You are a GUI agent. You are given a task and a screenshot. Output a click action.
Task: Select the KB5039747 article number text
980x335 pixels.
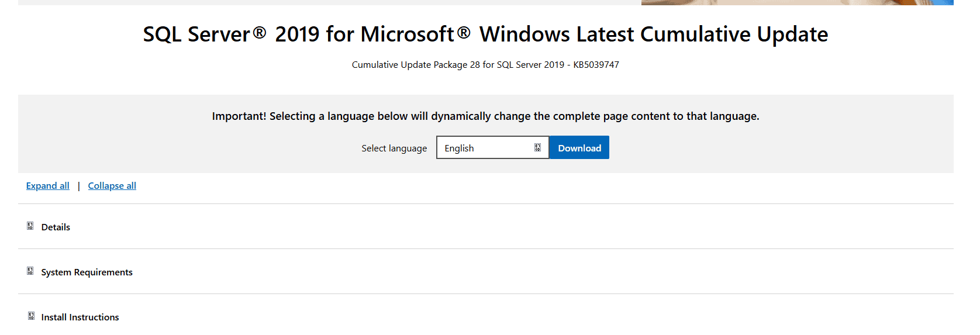tap(596, 65)
